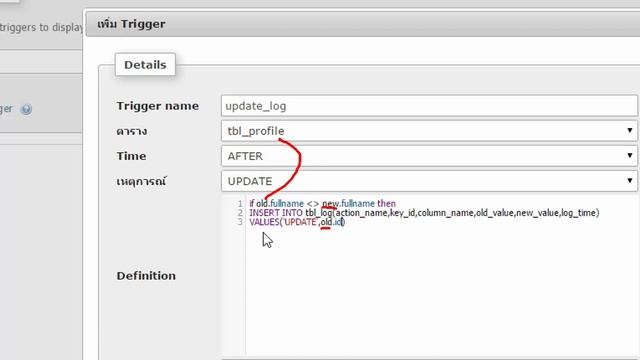Click the 'triggers to display' background text
The image size is (640, 360).
[x=41, y=28]
